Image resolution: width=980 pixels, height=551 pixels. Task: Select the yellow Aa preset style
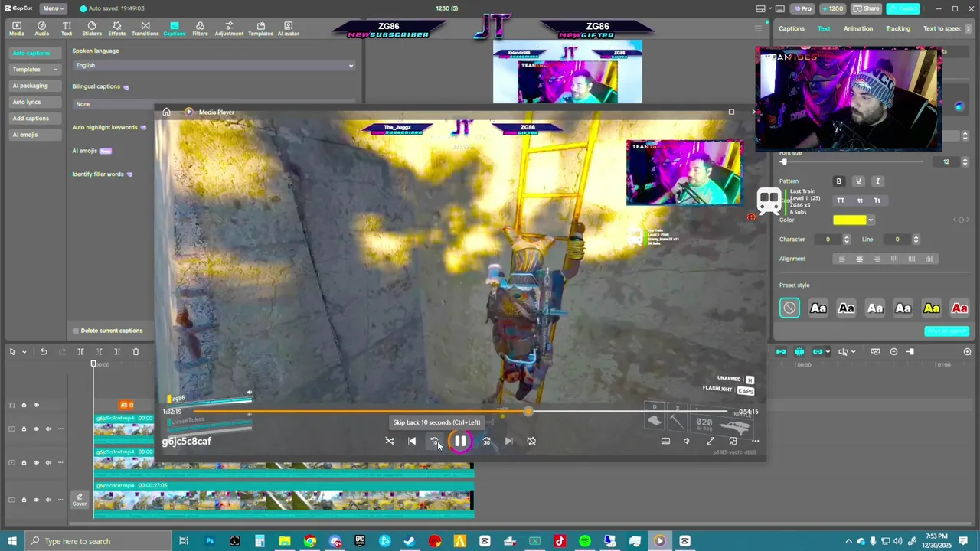pos(932,308)
